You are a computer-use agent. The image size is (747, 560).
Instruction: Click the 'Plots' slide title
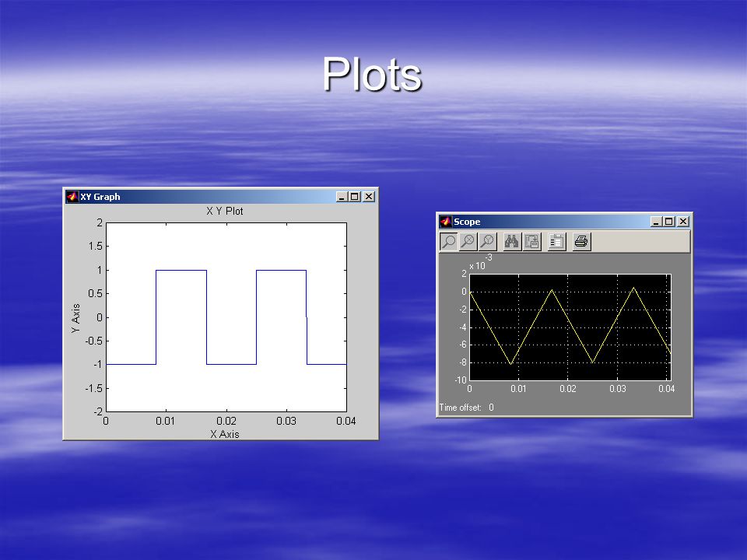pyautogui.click(x=372, y=75)
